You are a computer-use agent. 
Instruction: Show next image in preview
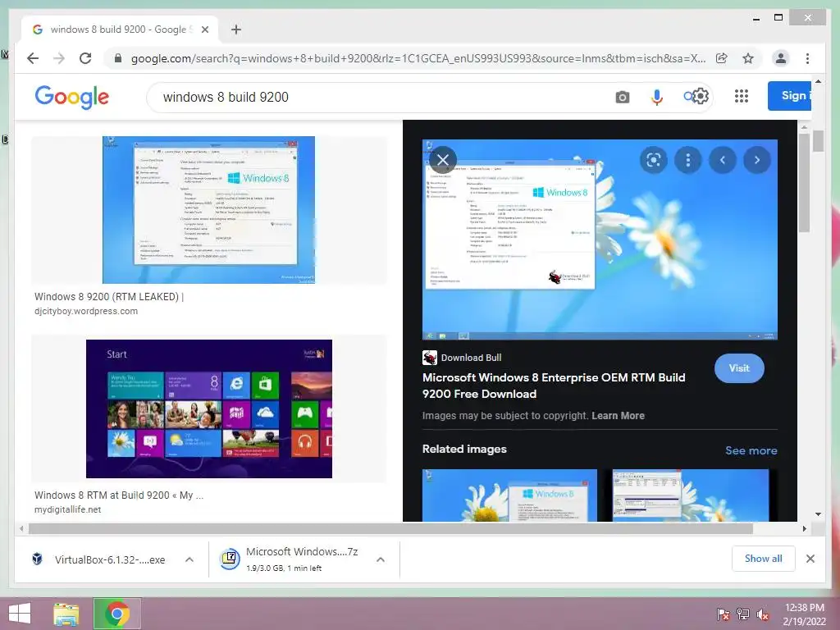click(757, 160)
